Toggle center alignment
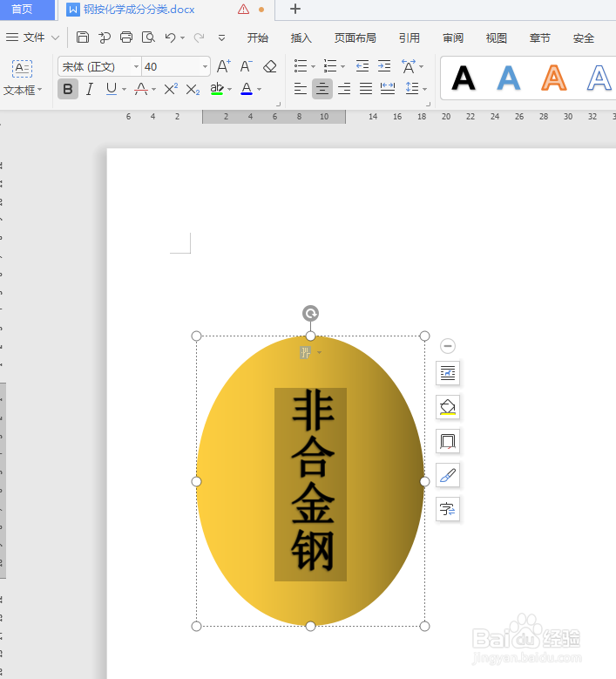Image resolution: width=616 pixels, height=679 pixels. pos(322,89)
